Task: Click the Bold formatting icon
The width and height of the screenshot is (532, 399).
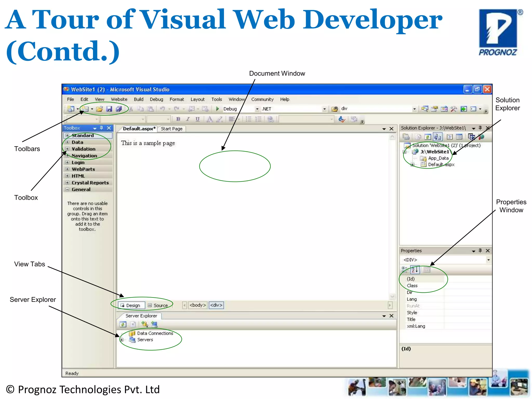Action: 178,119
